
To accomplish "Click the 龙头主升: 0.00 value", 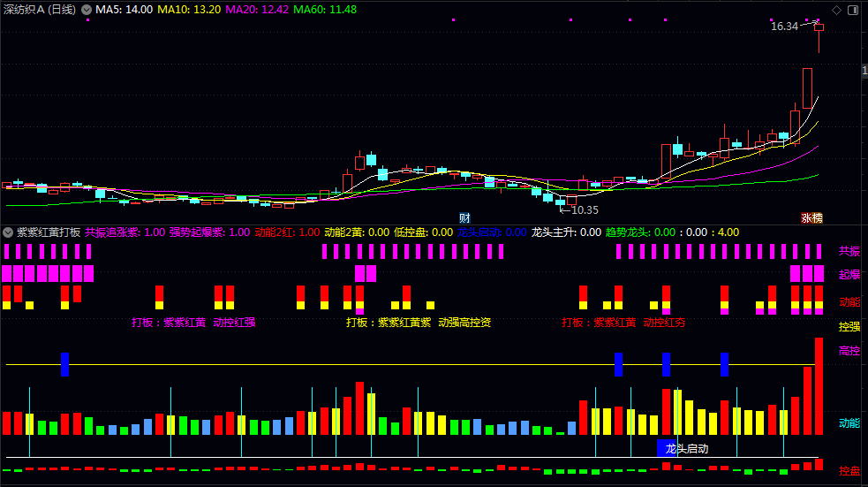I will click(x=566, y=232).
